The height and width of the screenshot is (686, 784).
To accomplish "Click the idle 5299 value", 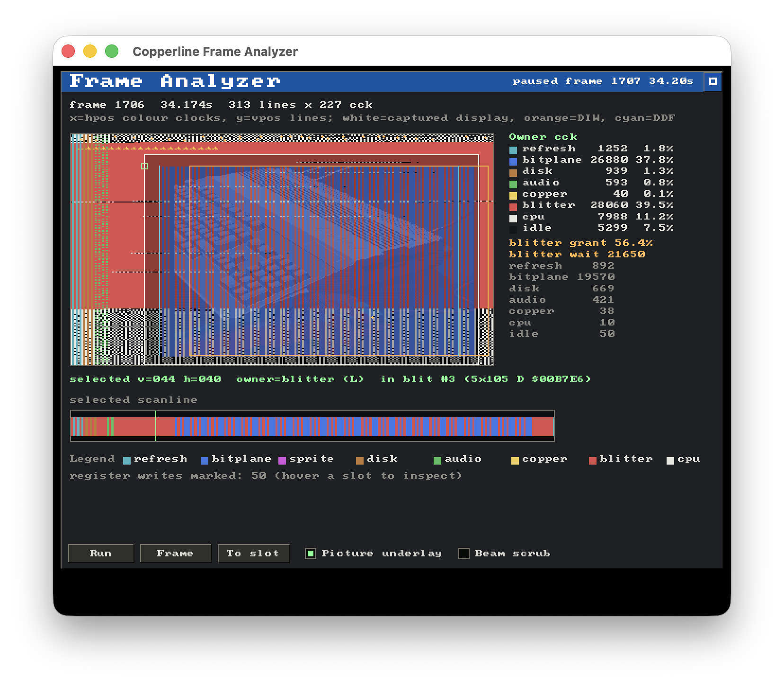I will click(613, 228).
